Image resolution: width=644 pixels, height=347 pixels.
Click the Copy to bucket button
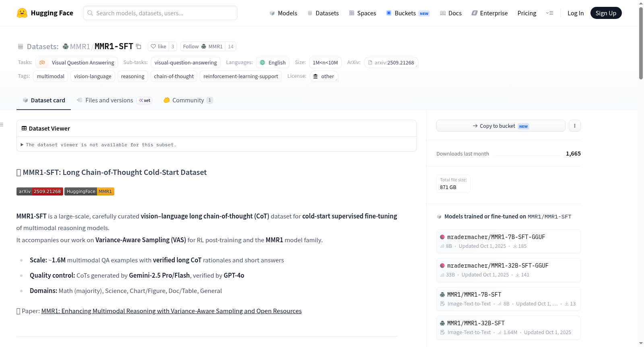501,126
